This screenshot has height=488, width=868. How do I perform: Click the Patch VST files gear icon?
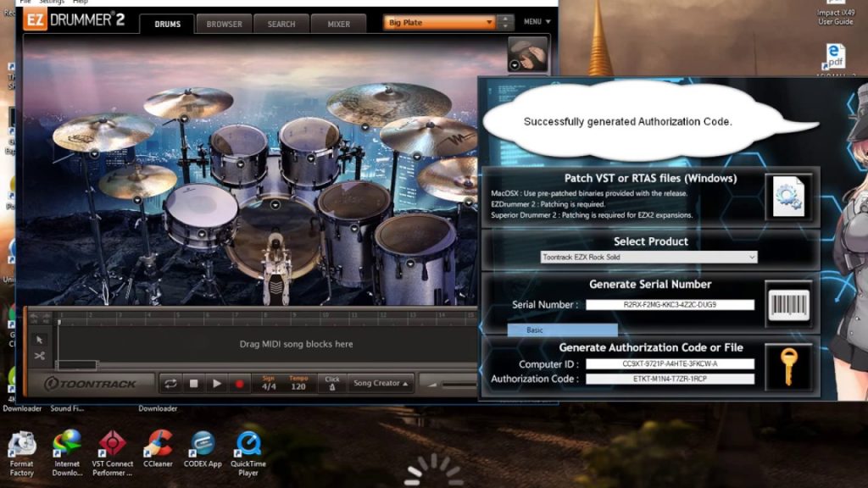tap(788, 197)
